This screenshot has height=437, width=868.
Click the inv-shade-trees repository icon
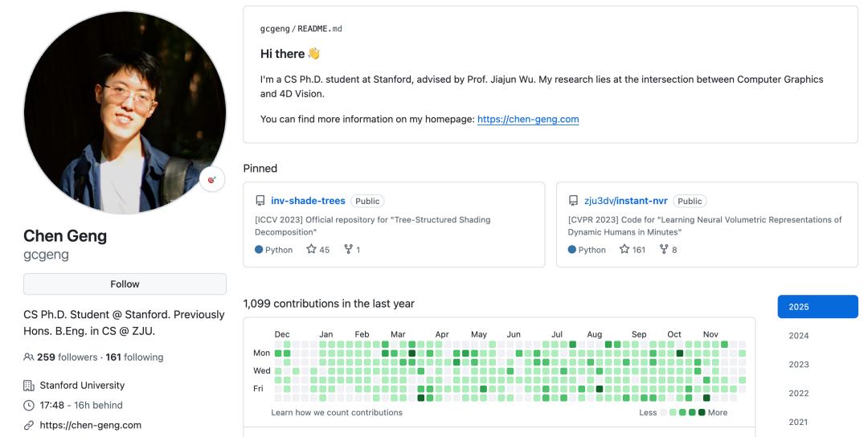click(260, 201)
